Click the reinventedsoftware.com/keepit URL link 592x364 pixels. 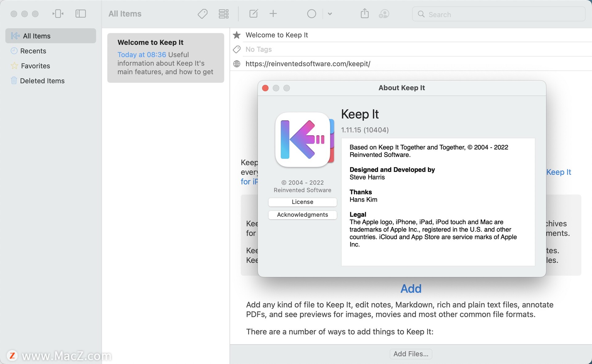(307, 63)
